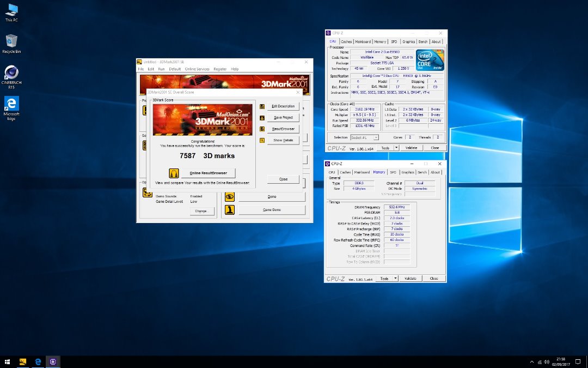The image size is (588, 368).
Task: Click the 3DMark2001 banner in score dialog
Action: pos(203,119)
